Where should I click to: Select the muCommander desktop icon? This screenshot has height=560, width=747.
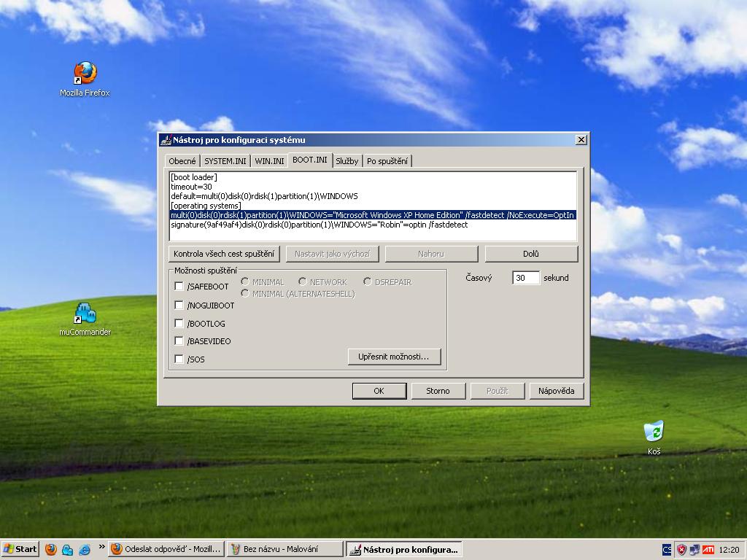click(85, 319)
